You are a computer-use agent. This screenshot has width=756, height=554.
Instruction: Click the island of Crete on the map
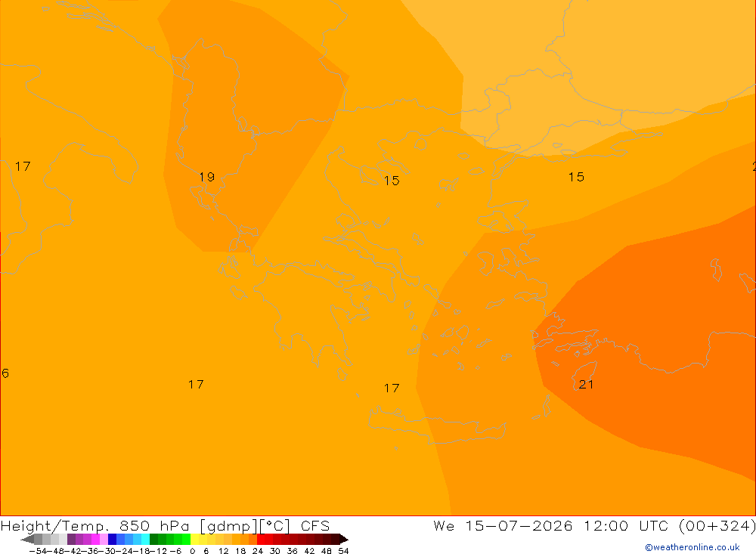click(436, 426)
